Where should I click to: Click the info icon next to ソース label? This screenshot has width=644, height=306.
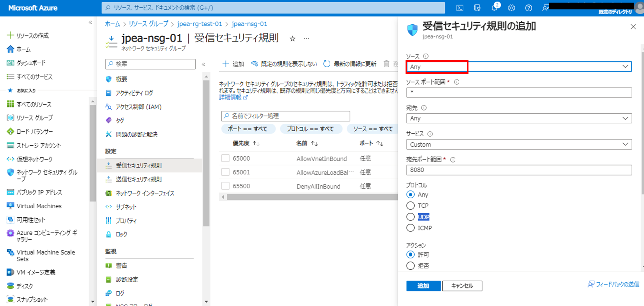tap(426, 56)
